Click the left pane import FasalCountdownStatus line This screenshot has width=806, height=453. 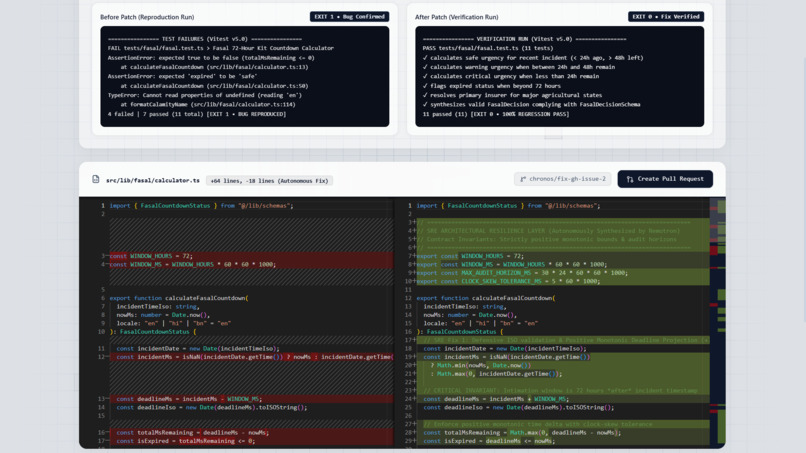(x=201, y=205)
